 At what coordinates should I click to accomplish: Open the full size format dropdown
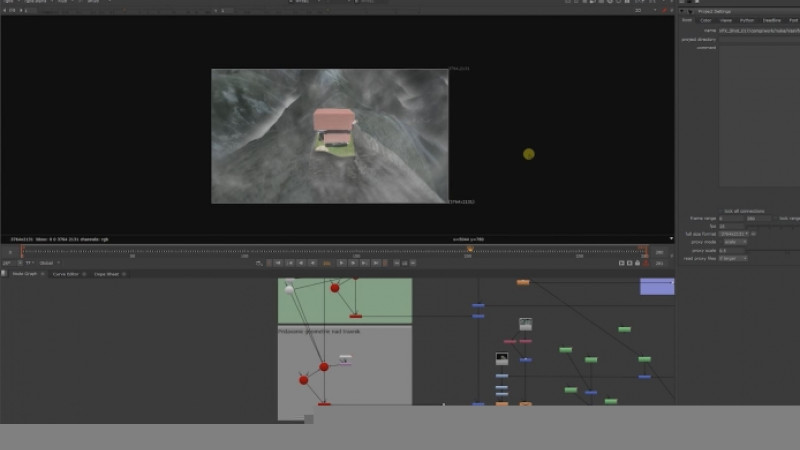click(x=734, y=234)
